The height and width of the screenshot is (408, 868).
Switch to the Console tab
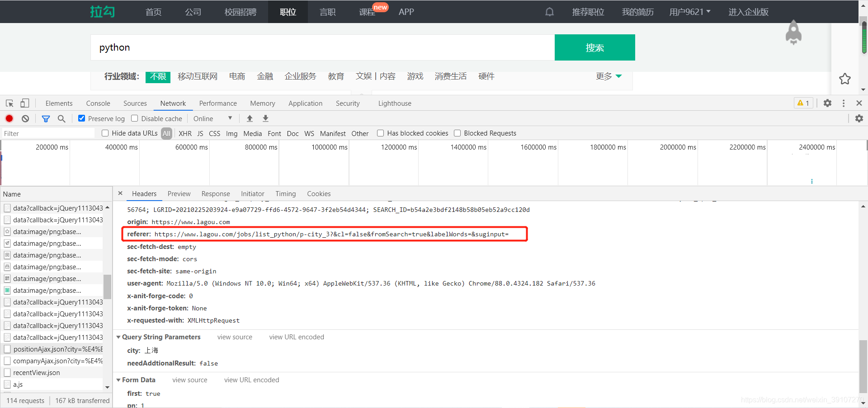click(x=98, y=103)
